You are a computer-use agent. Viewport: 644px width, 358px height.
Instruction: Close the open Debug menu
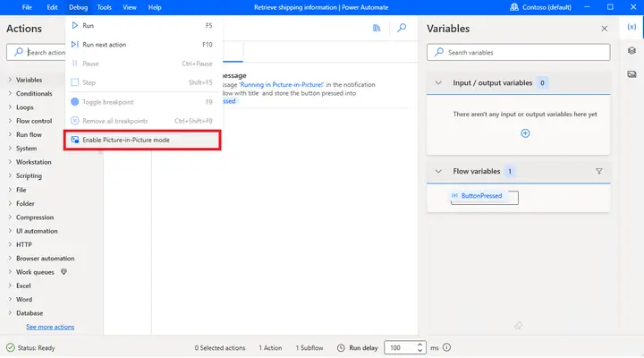pos(78,7)
